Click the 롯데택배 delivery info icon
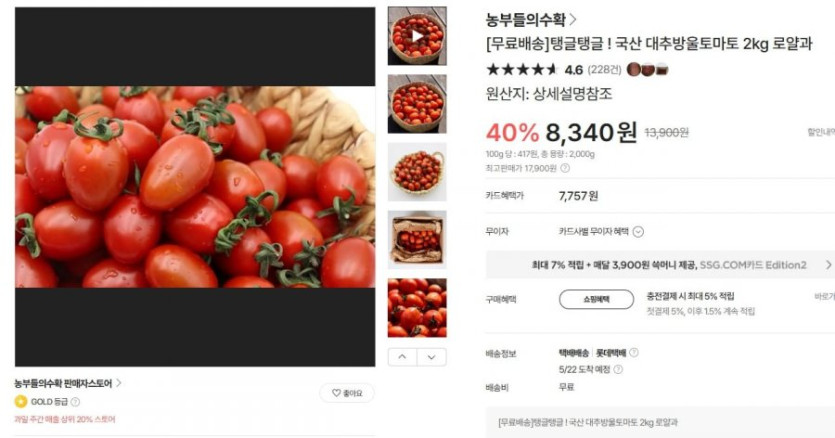The image size is (835, 438). tap(634, 353)
